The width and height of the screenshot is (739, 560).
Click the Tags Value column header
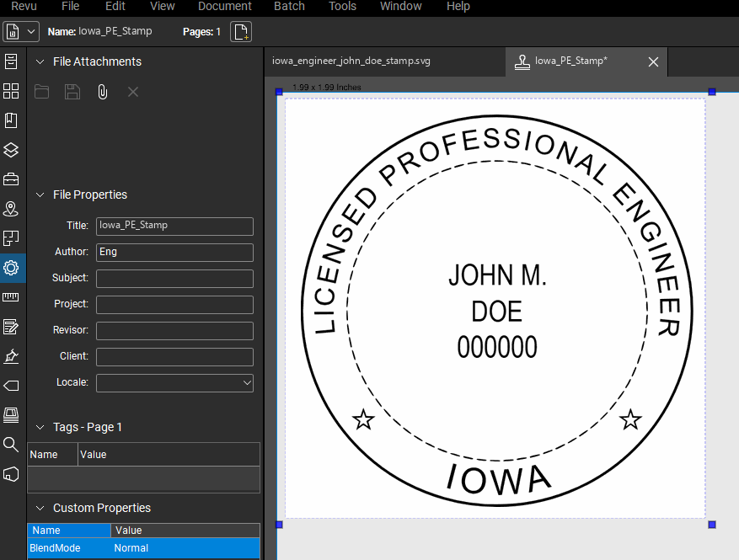169,455
